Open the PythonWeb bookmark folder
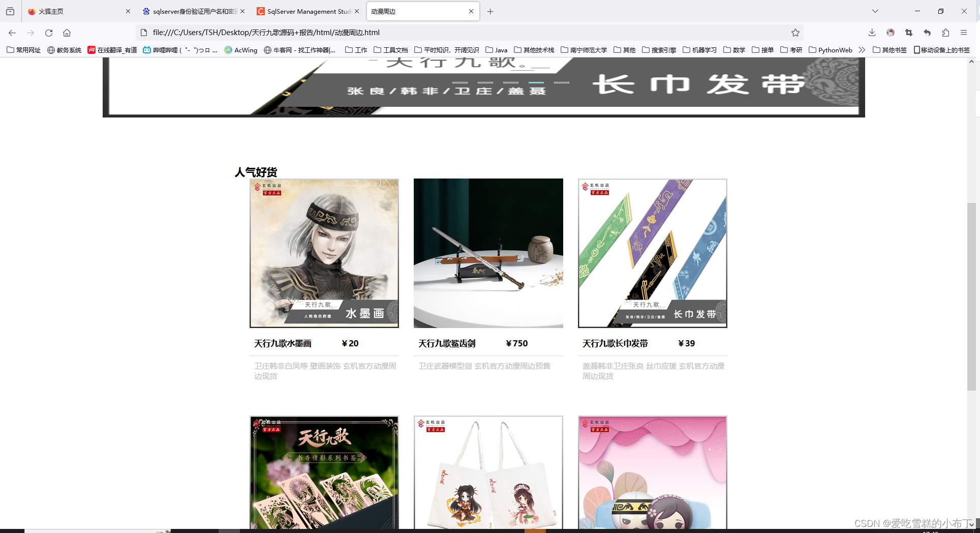980x533 pixels. (x=831, y=50)
